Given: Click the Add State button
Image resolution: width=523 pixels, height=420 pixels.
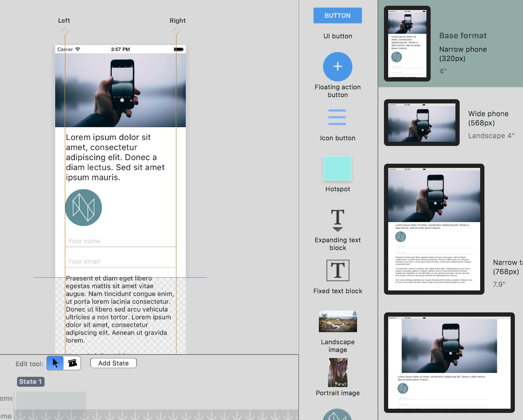Looking at the screenshot, I should tap(113, 363).
